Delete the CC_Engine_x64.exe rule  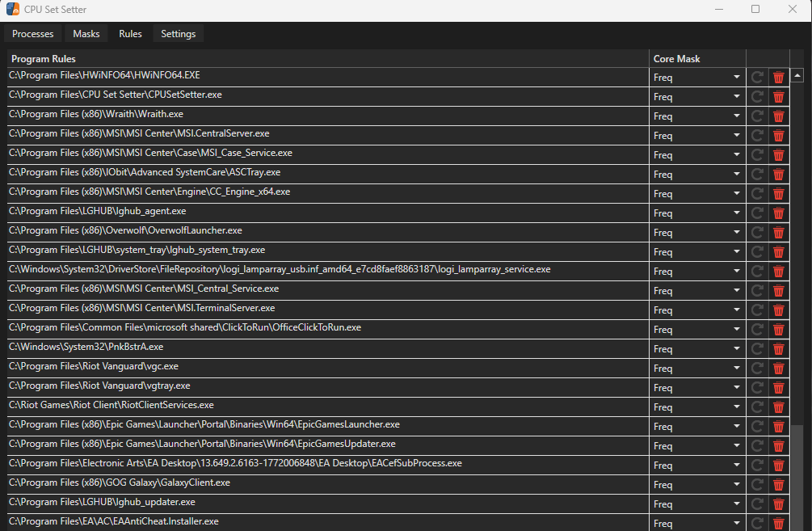(x=778, y=194)
